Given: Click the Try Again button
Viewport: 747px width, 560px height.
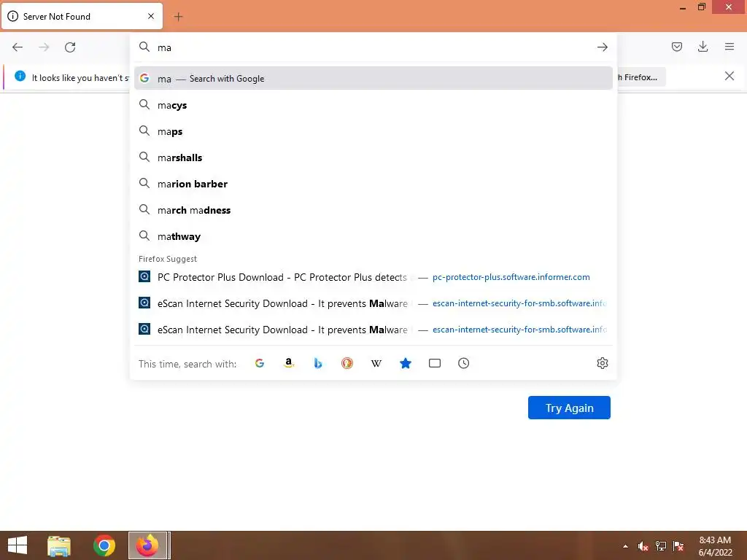Looking at the screenshot, I should pos(569,408).
